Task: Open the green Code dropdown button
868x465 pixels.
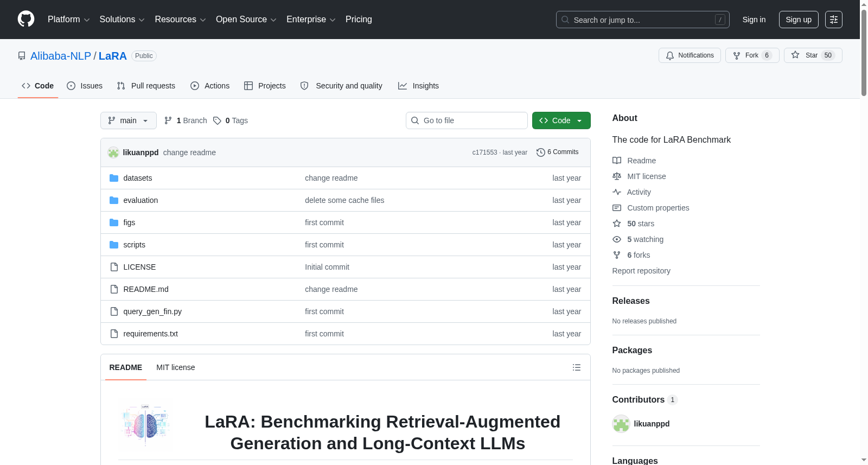Action: (x=561, y=120)
